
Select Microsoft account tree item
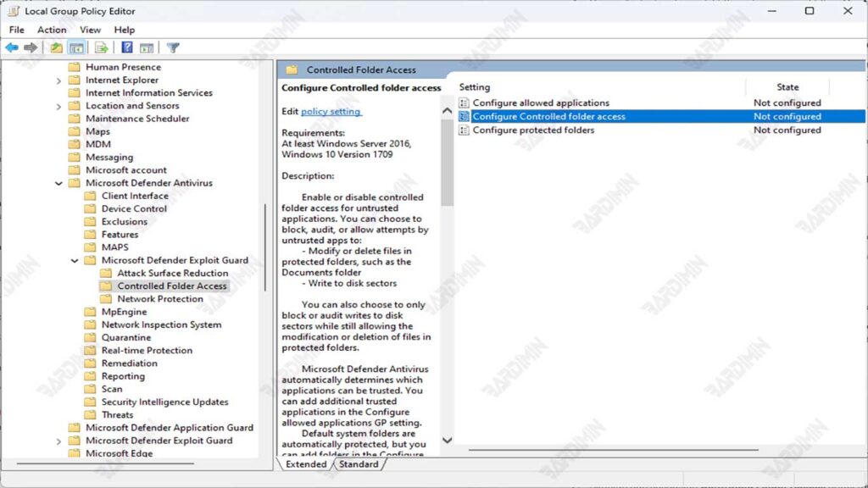point(125,169)
